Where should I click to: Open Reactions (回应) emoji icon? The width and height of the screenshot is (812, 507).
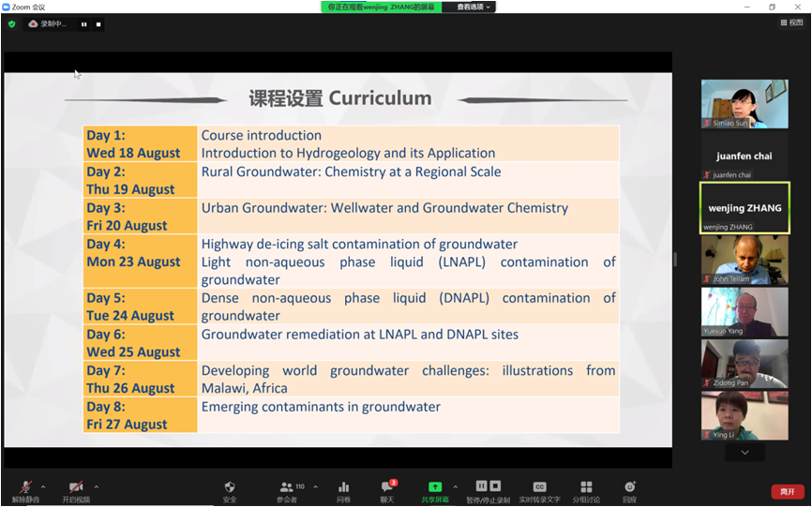pos(629,489)
